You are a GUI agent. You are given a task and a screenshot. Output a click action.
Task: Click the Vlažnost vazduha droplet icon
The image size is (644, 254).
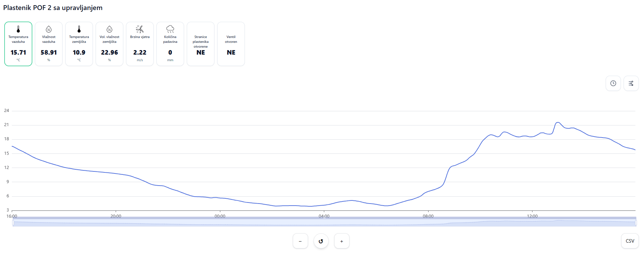pos(49,29)
